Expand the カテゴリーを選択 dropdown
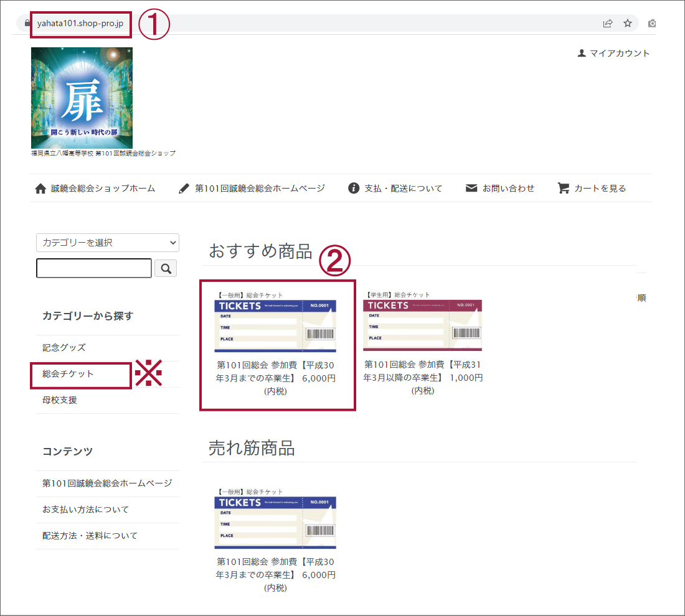This screenshot has width=685, height=616. 108,243
